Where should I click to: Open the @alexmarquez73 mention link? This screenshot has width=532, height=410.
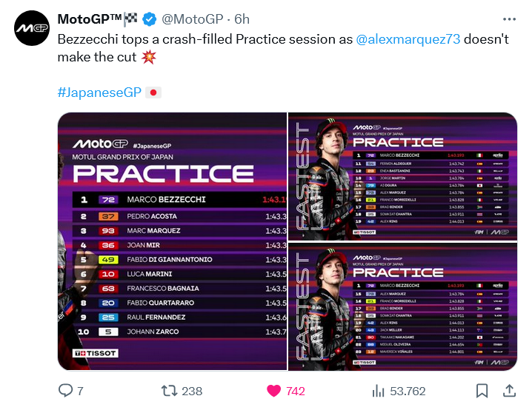pos(408,38)
